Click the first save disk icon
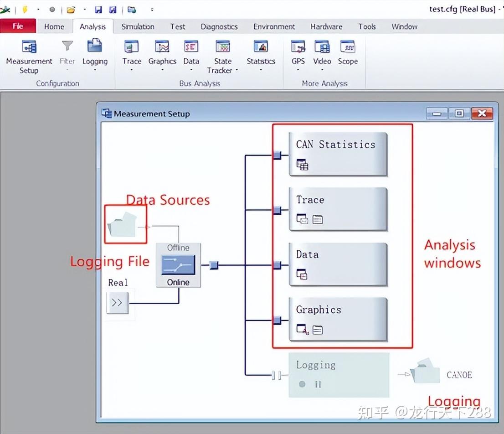Viewport: 504px width, 434px height. click(x=98, y=10)
